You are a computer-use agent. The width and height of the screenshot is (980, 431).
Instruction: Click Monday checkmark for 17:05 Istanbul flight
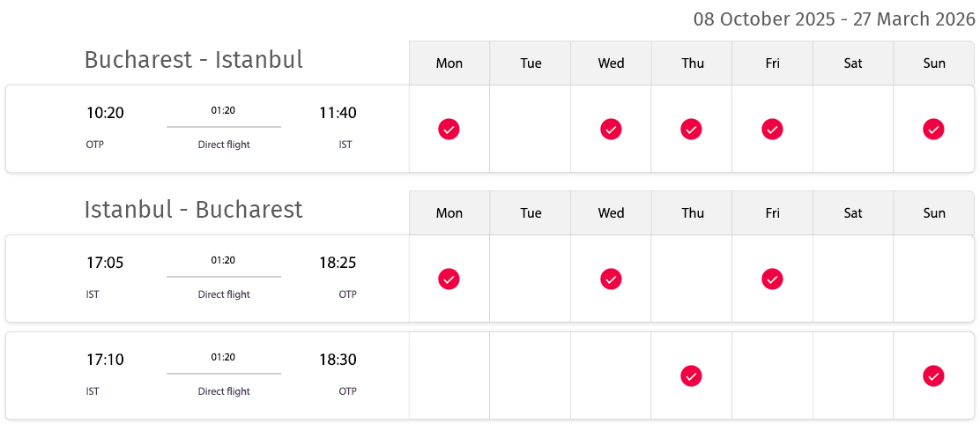[449, 279]
